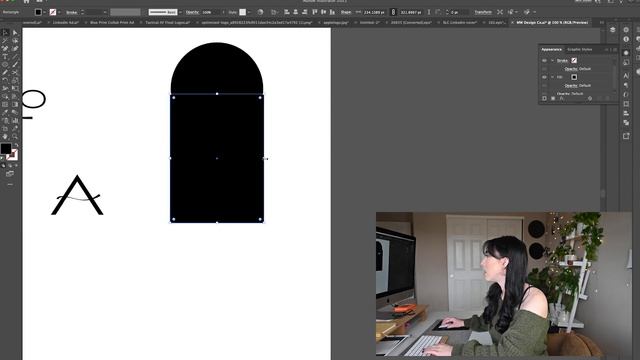Viewport: 640px width, 360px height.
Task: Select the Scissors tool
Action: coord(15,72)
